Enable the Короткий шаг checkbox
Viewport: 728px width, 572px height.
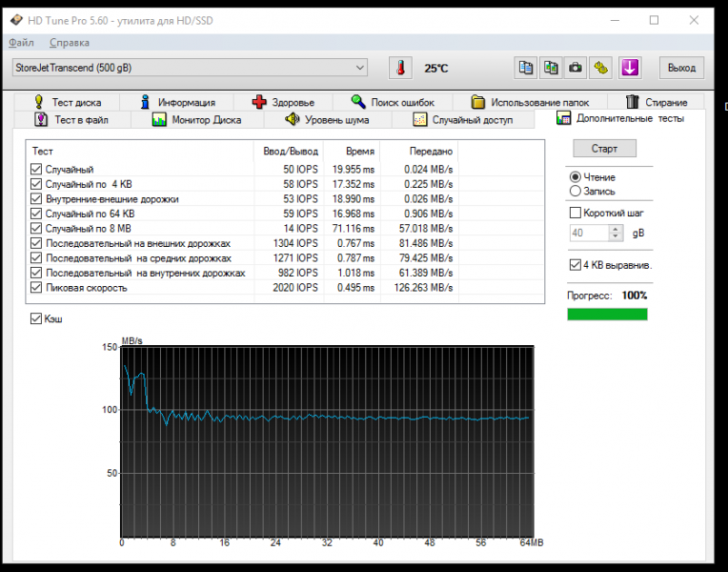(575, 213)
